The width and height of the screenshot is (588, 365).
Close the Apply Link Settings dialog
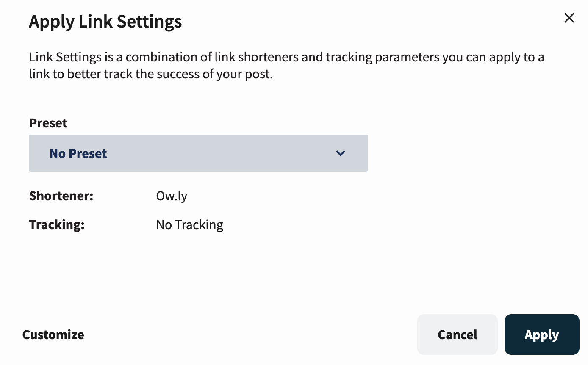point(569,18)
